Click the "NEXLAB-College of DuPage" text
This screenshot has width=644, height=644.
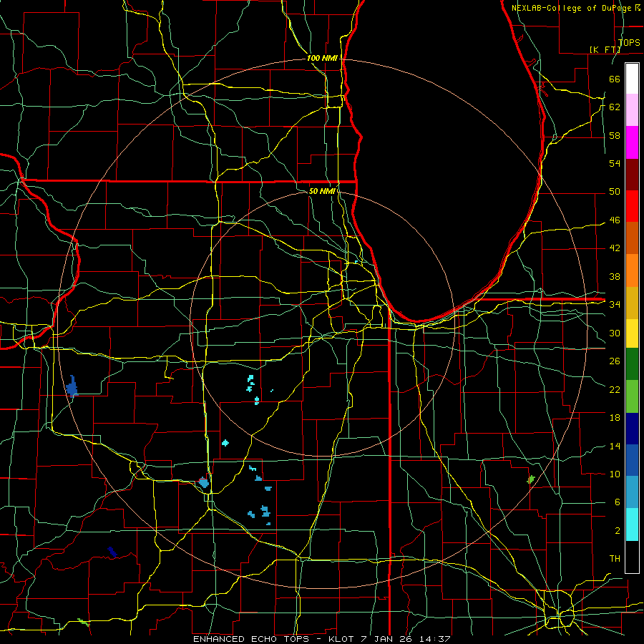(x=572, y=8)
